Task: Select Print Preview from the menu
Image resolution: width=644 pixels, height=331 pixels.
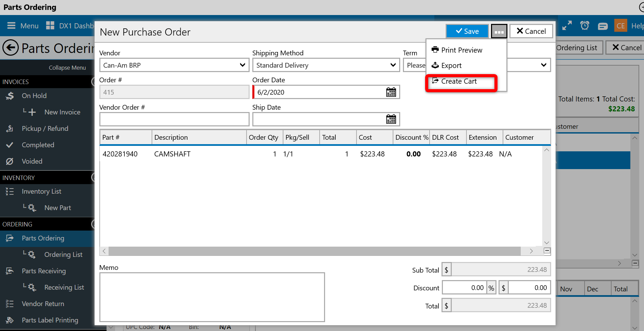Action: point(457,50)
